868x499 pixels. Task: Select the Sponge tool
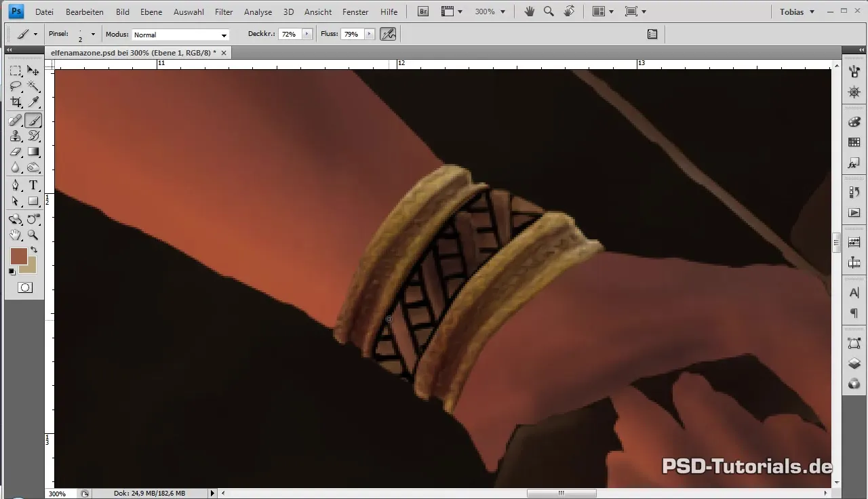33,167
